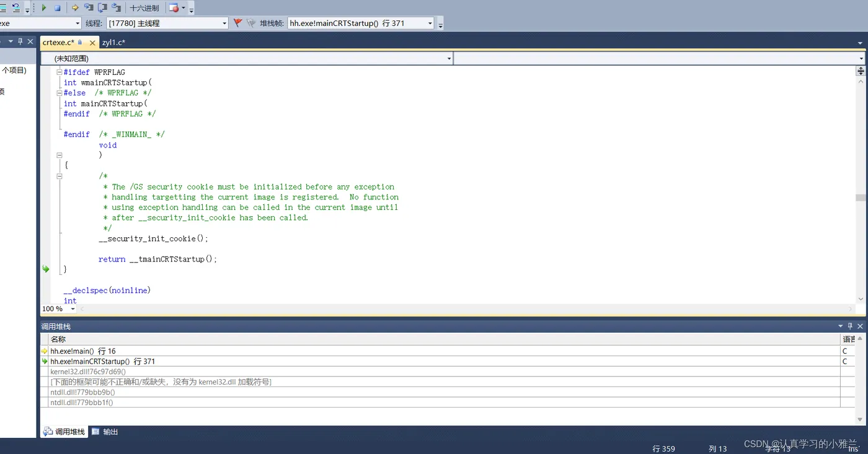Toggle auto-hide pin on left side panel
868x454 pixels.
20,42
